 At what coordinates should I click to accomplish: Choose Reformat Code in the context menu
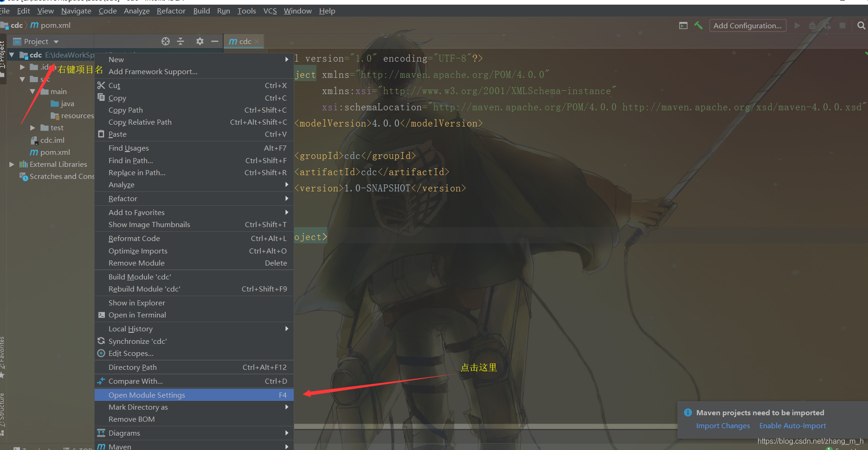(194, 238)
